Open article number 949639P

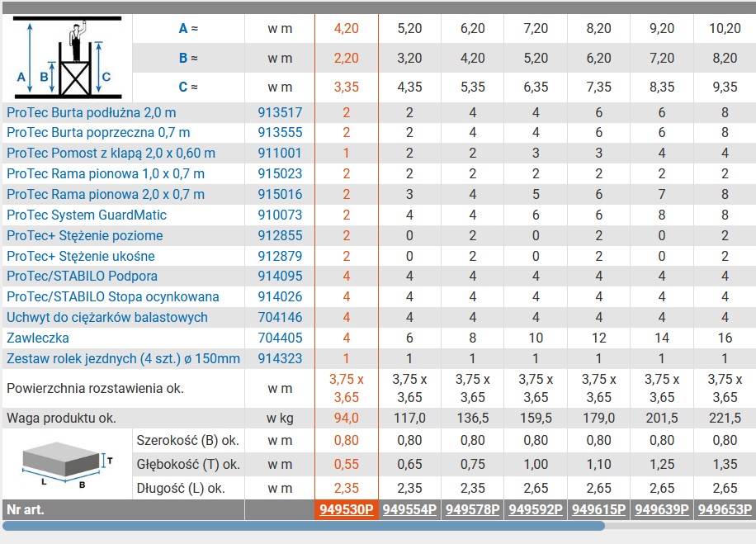pyautogui.click(x=662, y=510)
